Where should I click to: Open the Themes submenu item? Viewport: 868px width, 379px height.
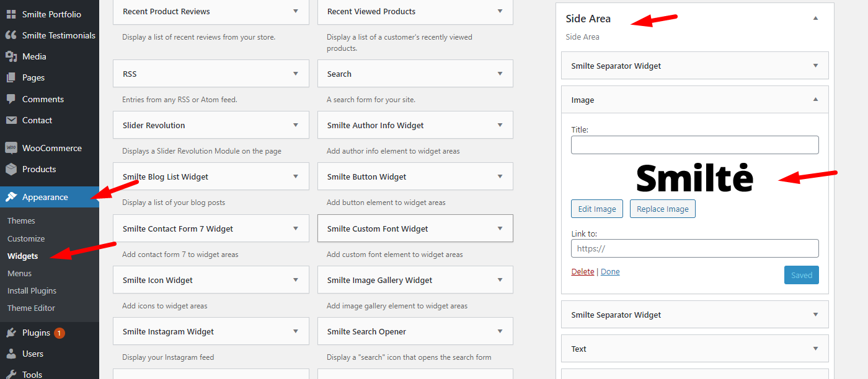click(21, 220)
